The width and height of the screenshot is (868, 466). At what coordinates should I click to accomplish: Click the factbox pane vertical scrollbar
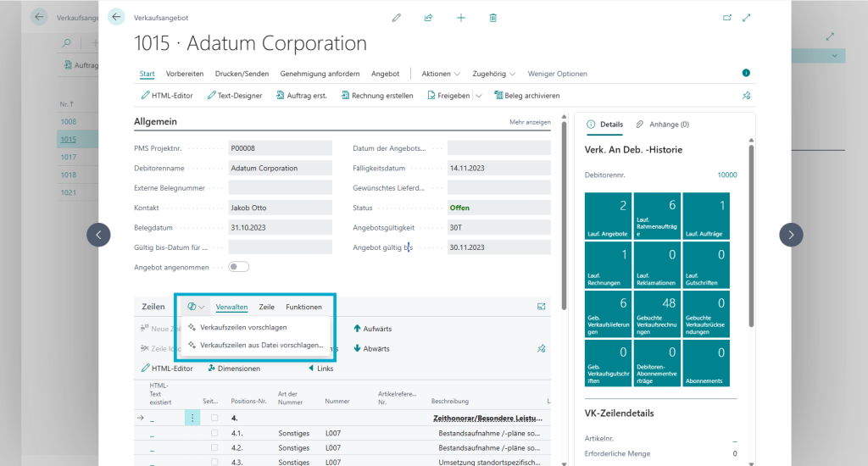click(x=751, y=236)
